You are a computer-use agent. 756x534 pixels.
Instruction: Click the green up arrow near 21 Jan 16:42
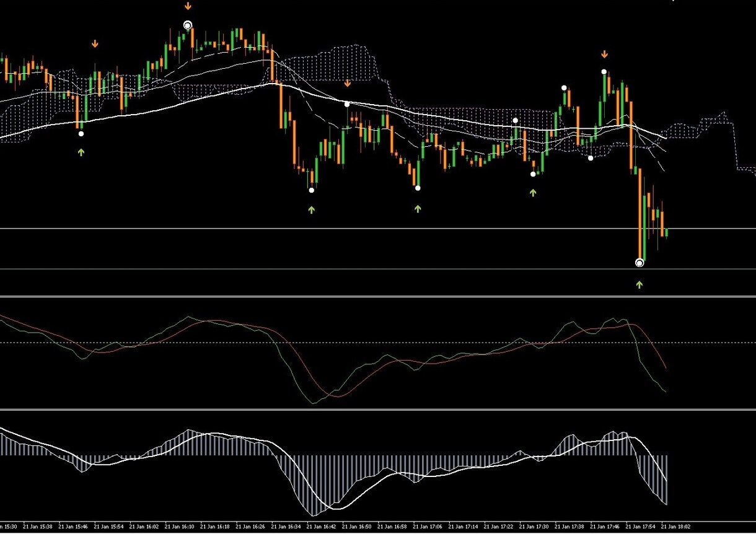coord(312,210)
